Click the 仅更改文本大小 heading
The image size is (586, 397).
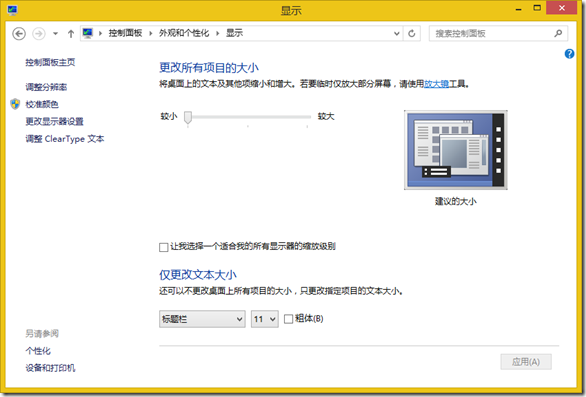[x=198, y=275]
